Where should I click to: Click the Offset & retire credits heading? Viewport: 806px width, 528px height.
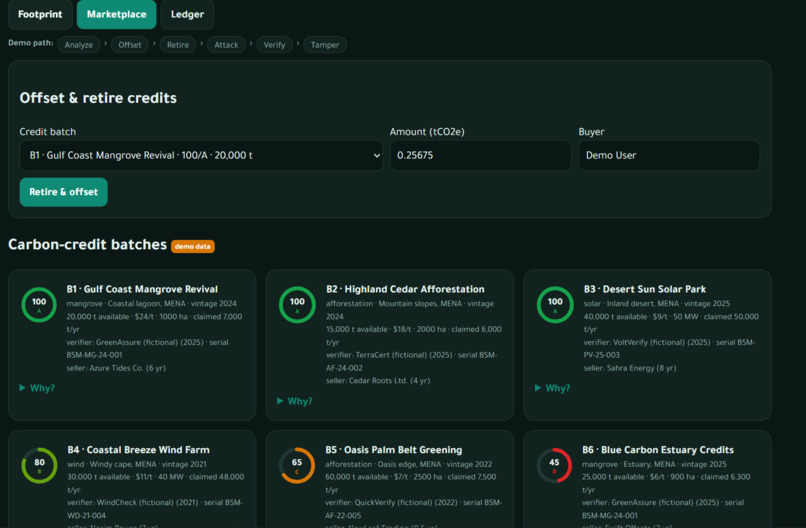coord(98,98)
